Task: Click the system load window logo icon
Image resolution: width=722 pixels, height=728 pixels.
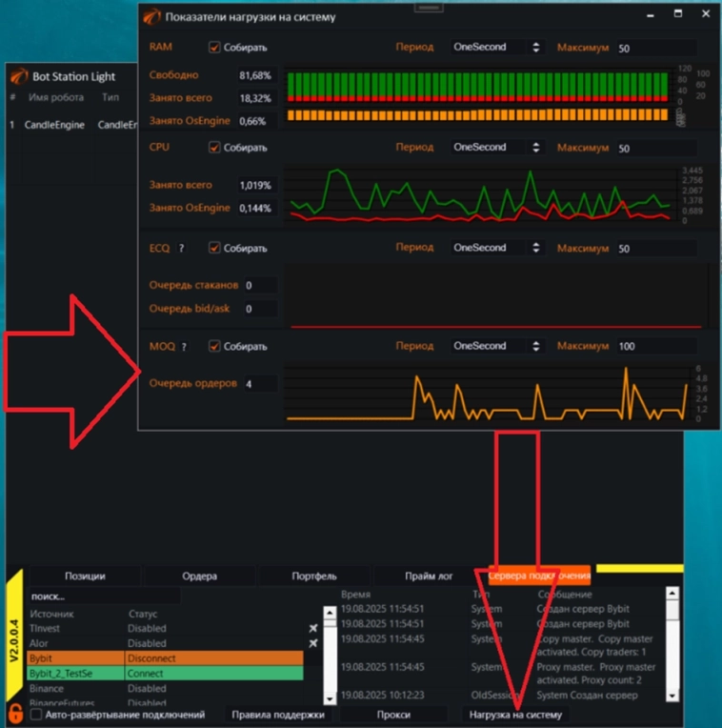Action: [151, 17]
